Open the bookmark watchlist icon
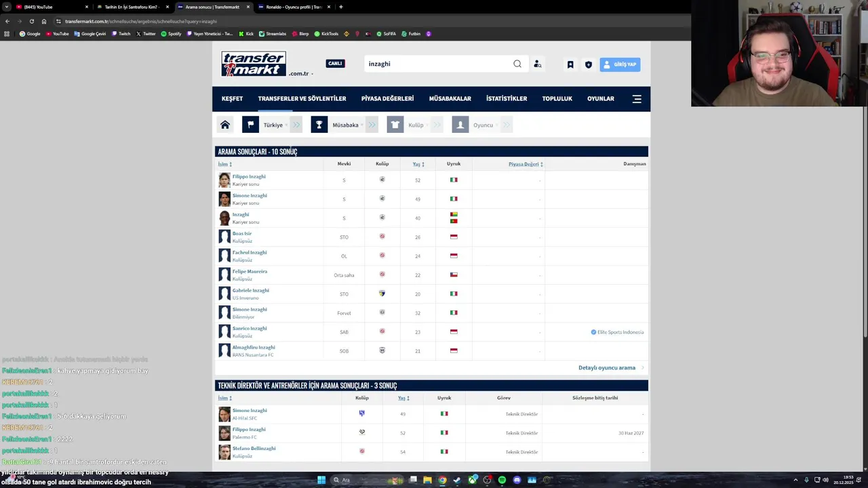Screen dimensions: 868x488 [570, 64]
